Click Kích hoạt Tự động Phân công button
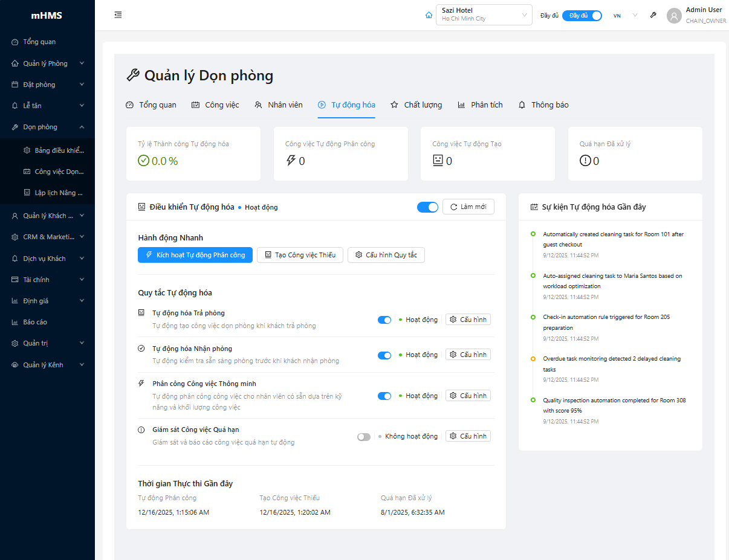 195,255
